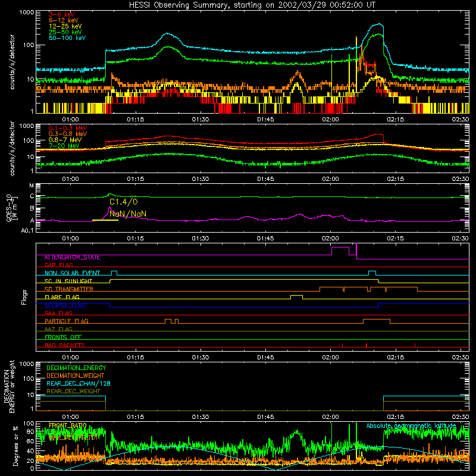
Task: Select the DECIMATION ENERGY or weight axis title
Action: coord(9,387)
